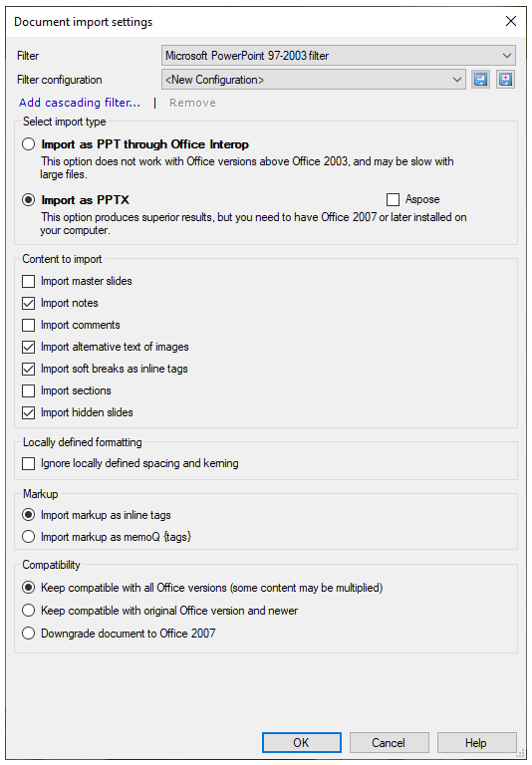
Task: Toggle Import alternative text of images
Action: click(29, 347)
